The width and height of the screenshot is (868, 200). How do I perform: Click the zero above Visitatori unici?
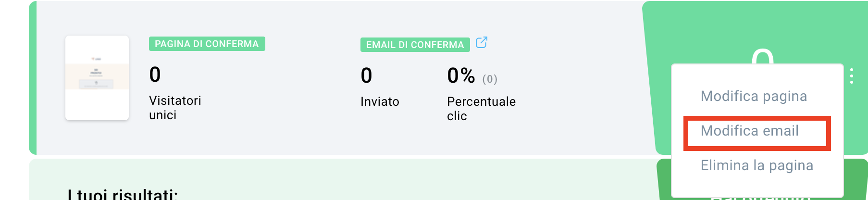[x=155, y=75]
